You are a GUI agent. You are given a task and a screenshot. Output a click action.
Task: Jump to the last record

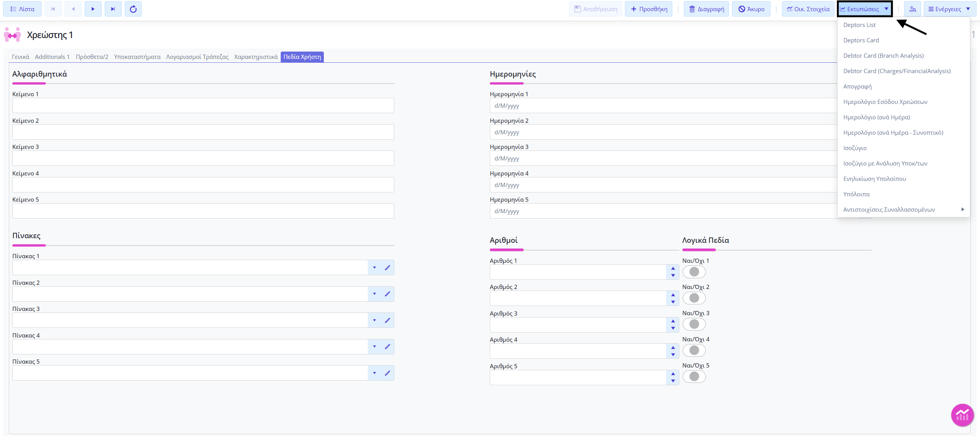113,9
